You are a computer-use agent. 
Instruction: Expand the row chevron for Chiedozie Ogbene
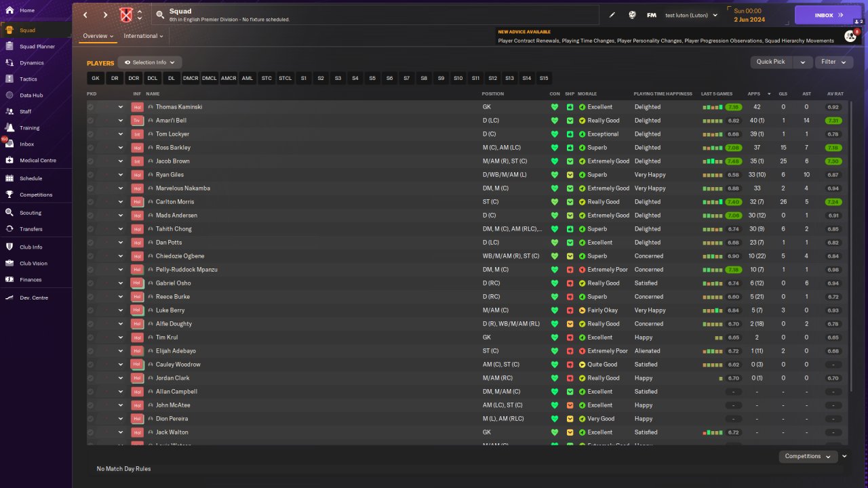coord(121,256)
